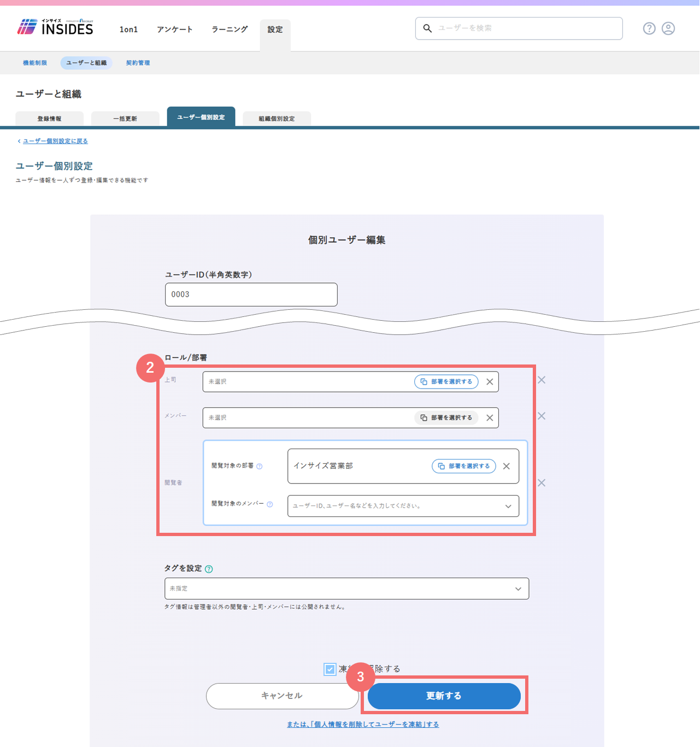Open the ラーニング menu

230,30
